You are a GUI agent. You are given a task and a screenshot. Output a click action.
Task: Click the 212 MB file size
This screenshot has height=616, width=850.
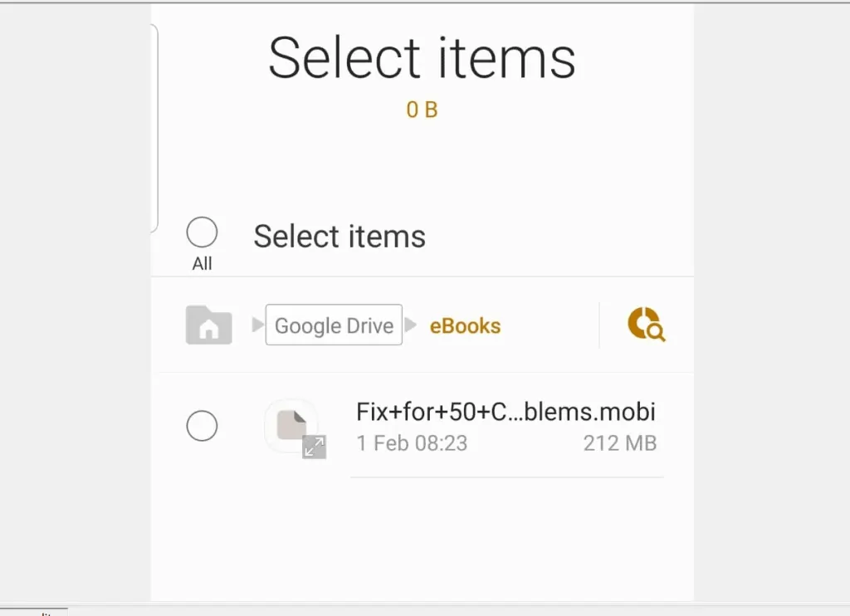click(x=619, y=443)
